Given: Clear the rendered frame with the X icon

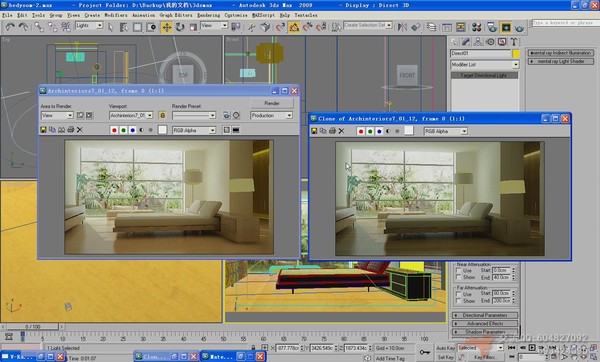Looking at the screenshot, I should pos(80,130).
